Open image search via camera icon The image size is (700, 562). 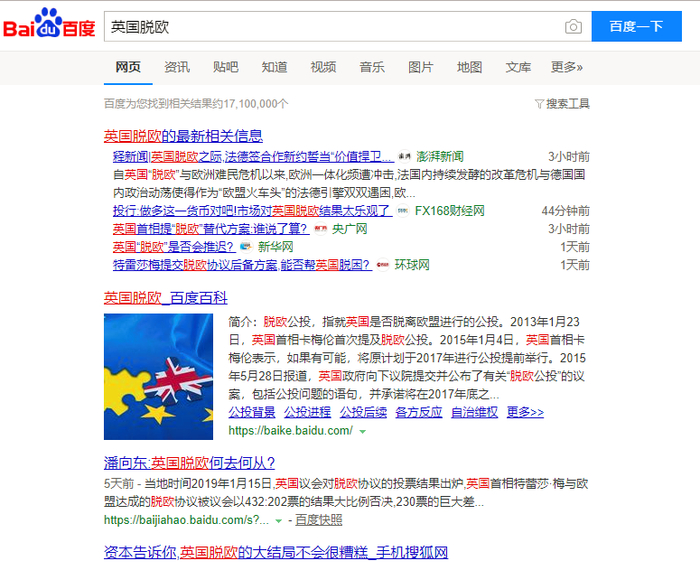[x=573, y=27]
